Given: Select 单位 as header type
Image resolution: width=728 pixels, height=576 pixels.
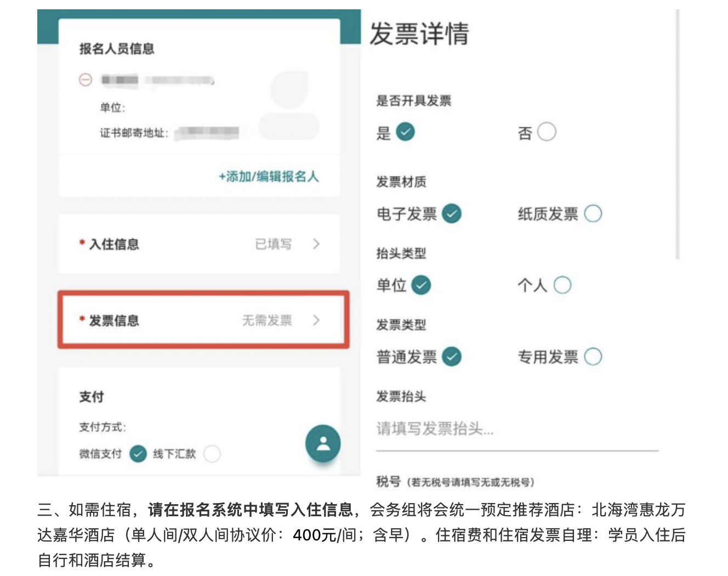Looking at the screenshot, I should pos(421,285).
